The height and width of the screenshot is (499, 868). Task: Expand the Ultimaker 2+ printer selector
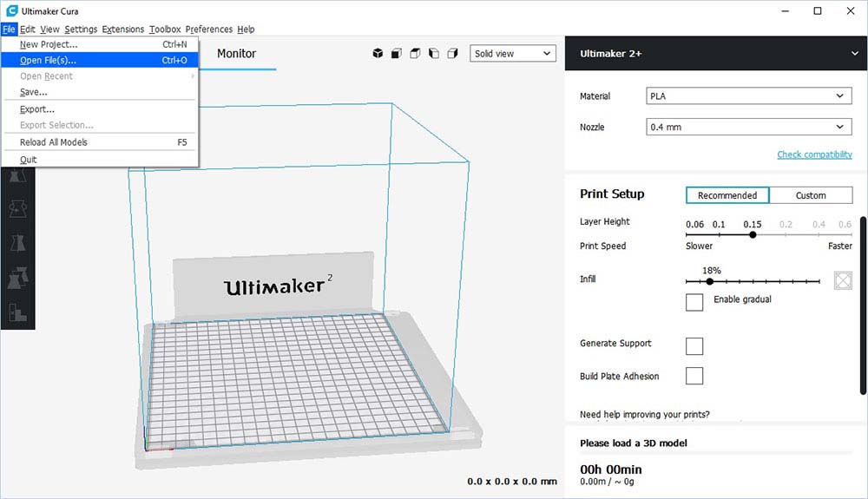pos(854,54)
